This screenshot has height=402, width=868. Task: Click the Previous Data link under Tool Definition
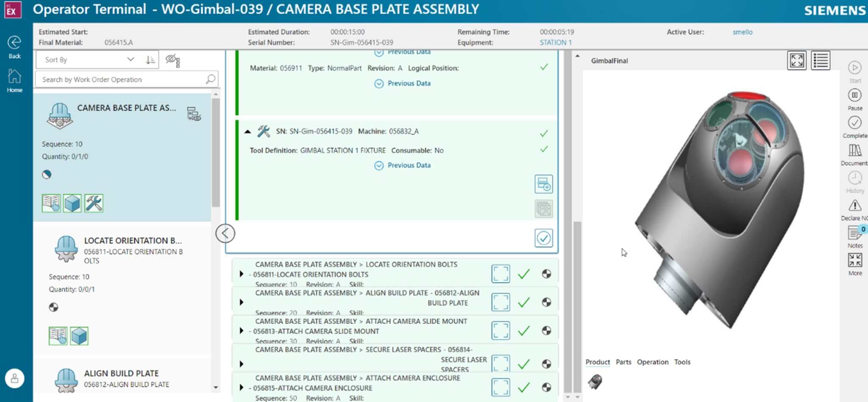(x=402, y=165)
